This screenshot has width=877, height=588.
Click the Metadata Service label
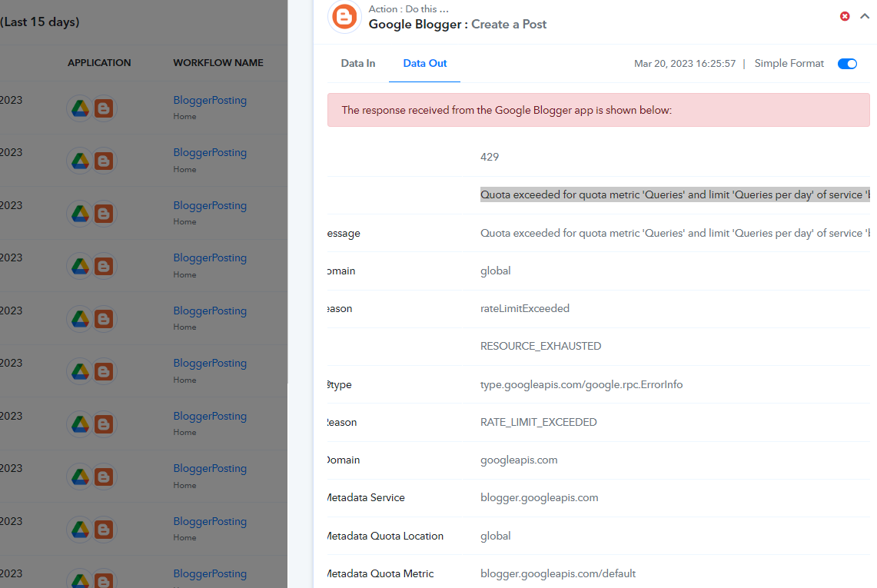(x=366, y=498)
